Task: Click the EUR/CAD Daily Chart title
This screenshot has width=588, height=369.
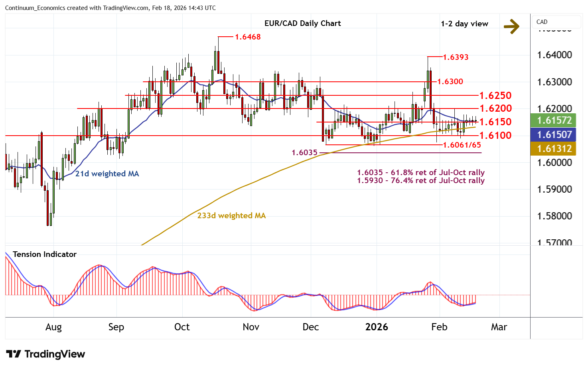Action: point(302,23)
